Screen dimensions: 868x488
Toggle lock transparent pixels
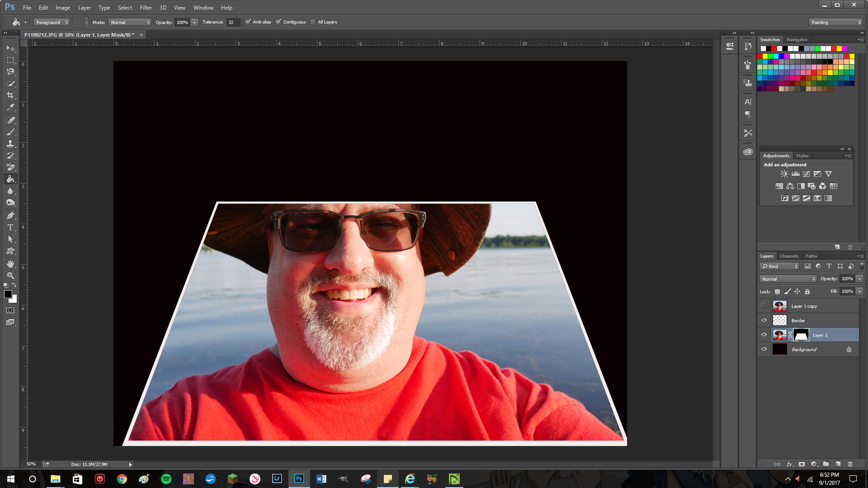[777, 291]
